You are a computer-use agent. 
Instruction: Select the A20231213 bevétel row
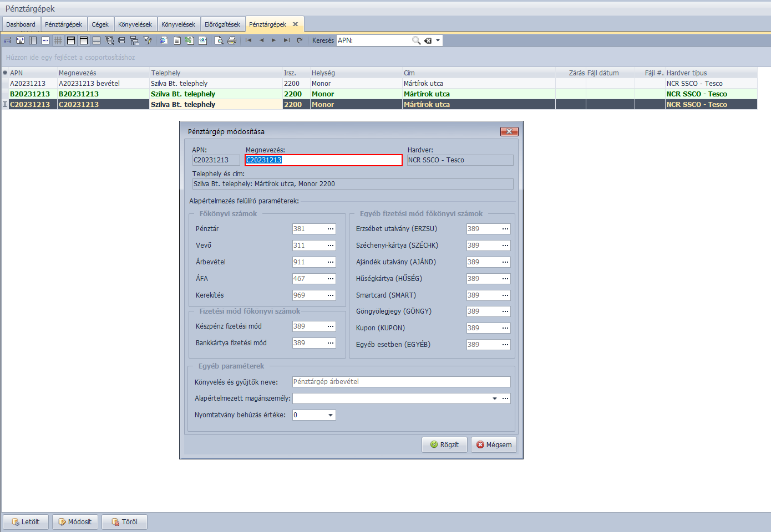pyautogui.click(x=89, y=84)
